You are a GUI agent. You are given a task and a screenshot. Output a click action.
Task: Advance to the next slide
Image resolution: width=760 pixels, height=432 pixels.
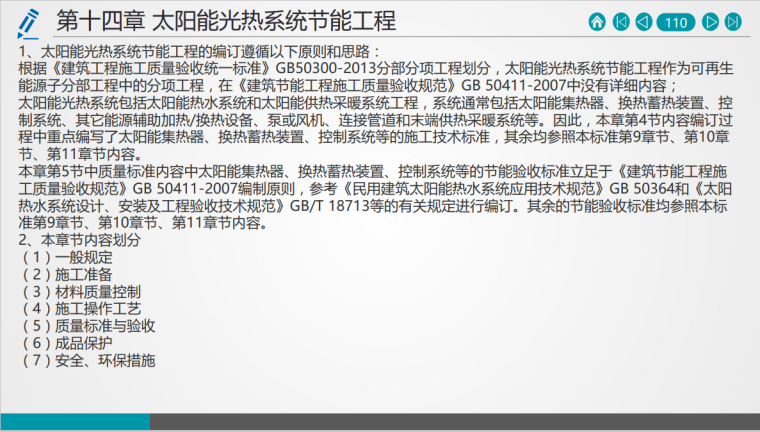711,21
